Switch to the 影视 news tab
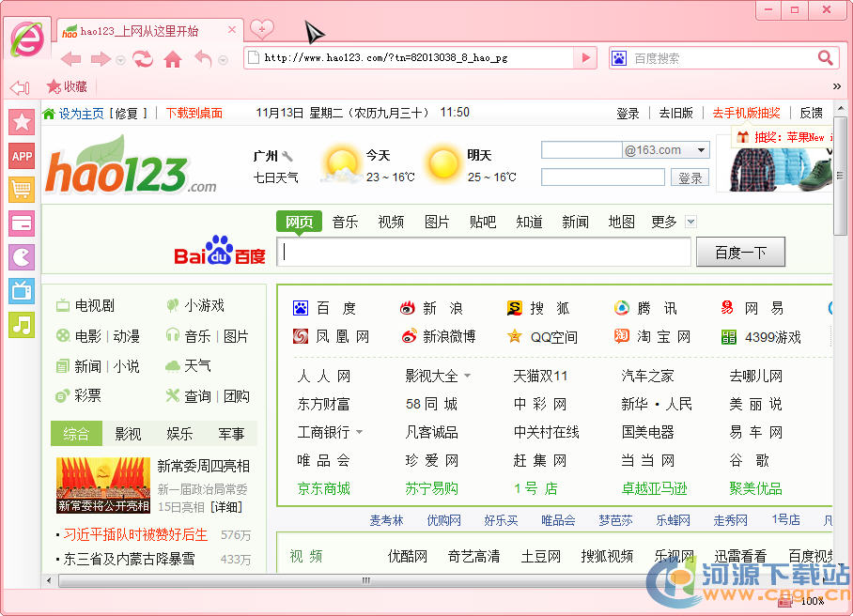 (128, 434)
